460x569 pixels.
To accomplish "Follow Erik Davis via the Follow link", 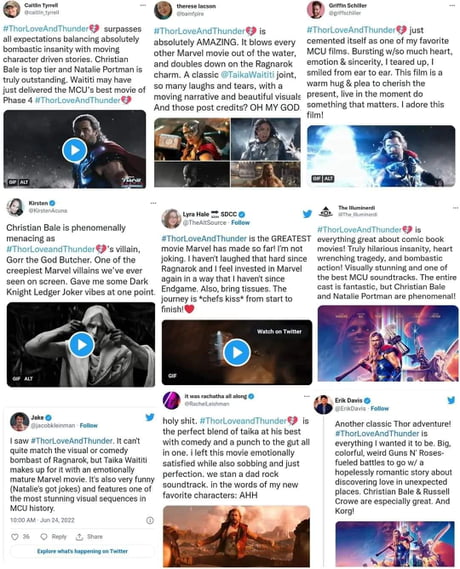I will click(x=379, y=408).
